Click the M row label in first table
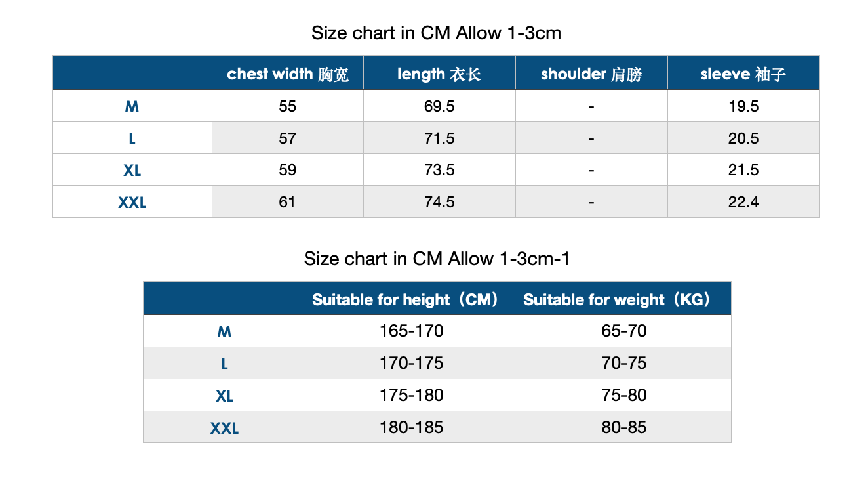 tap(132, 106)
